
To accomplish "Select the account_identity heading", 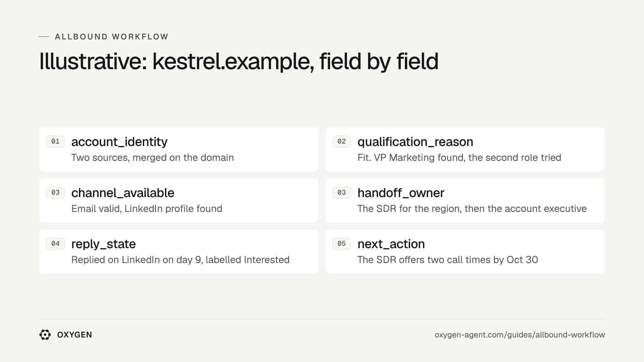I will tap(119, 142).
